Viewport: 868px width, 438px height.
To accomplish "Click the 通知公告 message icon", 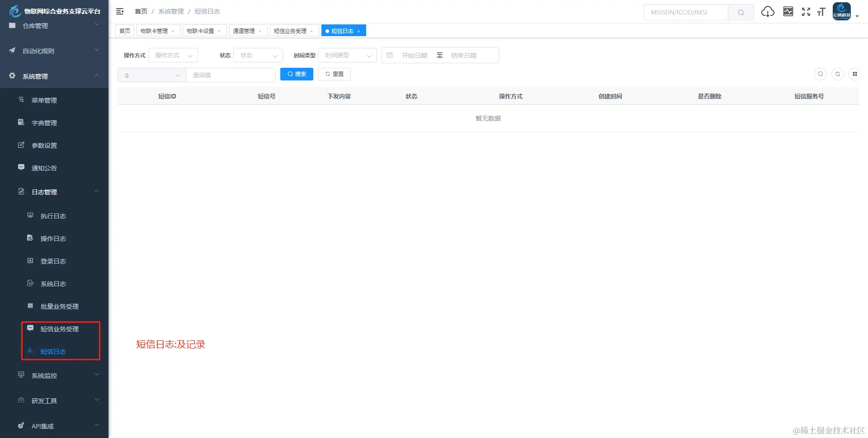I will [x=21, y=167].
